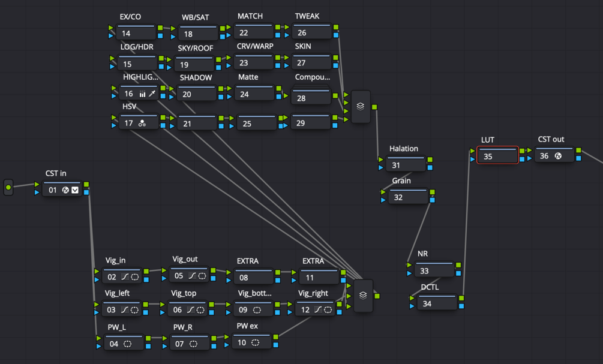Click the green input triangle of Grain node 32
The height and width of the screenshot is (364, 603).
coord(383,192)
